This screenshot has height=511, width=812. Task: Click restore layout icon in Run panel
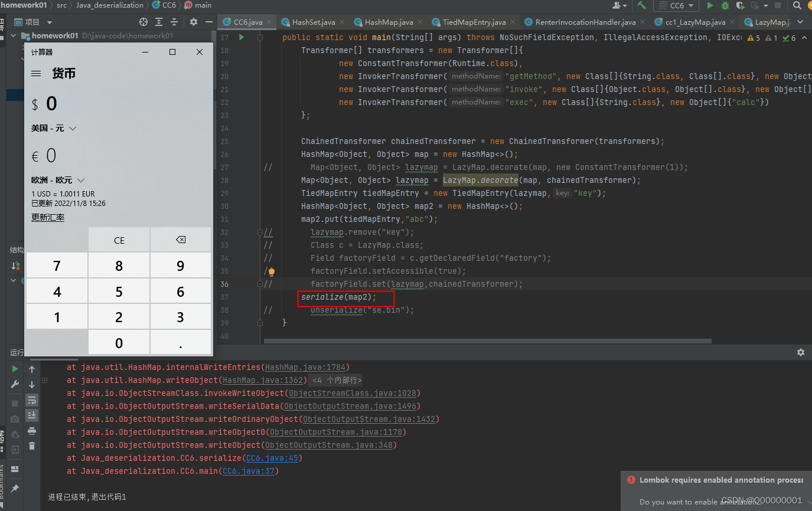pos(15,470)
